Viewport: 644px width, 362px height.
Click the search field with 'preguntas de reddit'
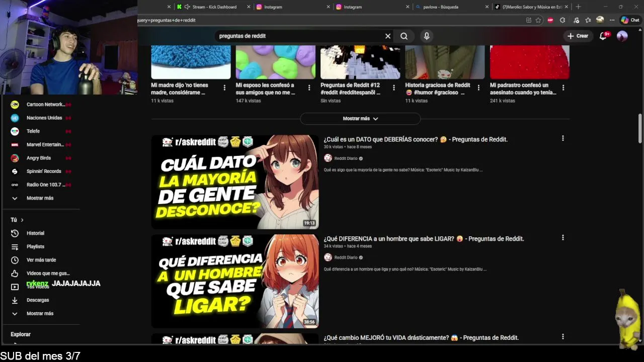[x=299, y=36]
